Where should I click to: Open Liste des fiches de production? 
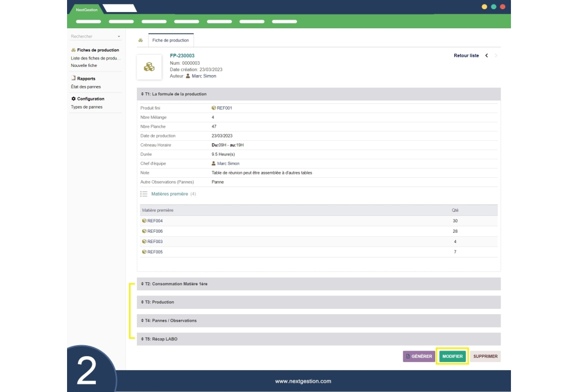point(95,58)
